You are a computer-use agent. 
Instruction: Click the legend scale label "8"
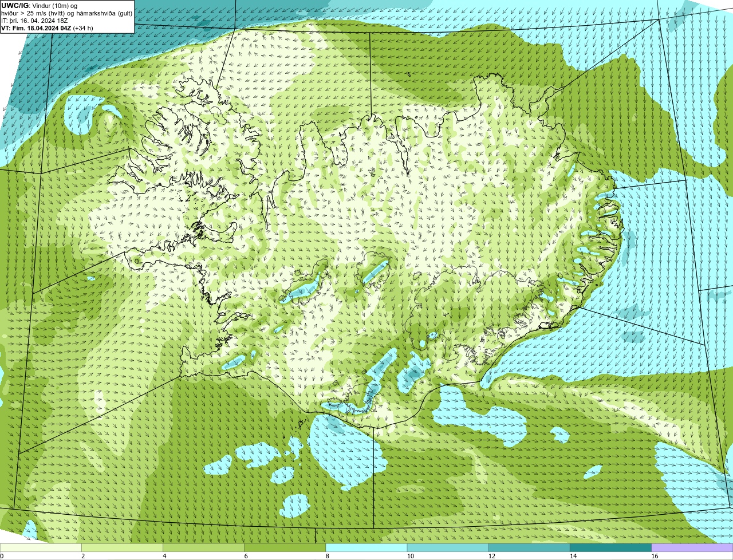coord(328,556)
